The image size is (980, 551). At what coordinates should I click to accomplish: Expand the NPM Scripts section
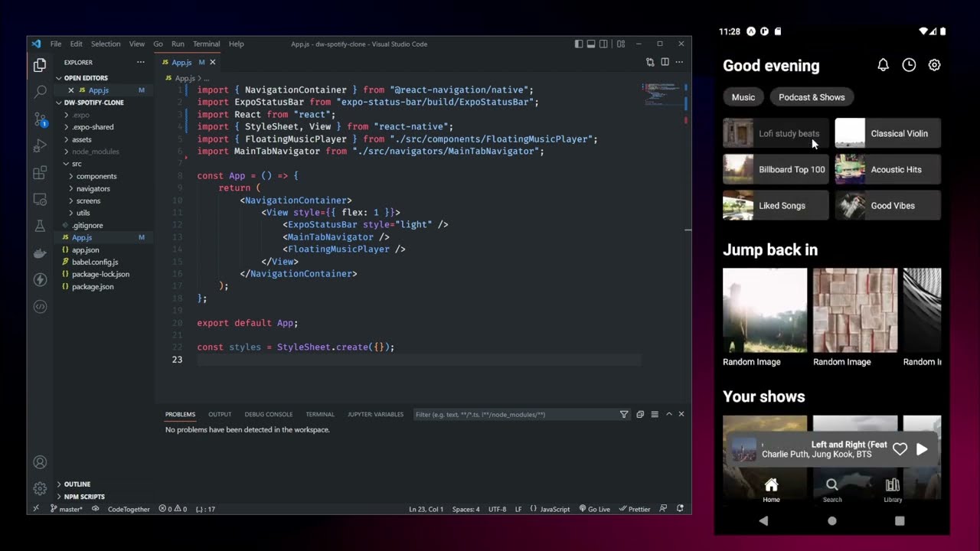coord(84,497)
